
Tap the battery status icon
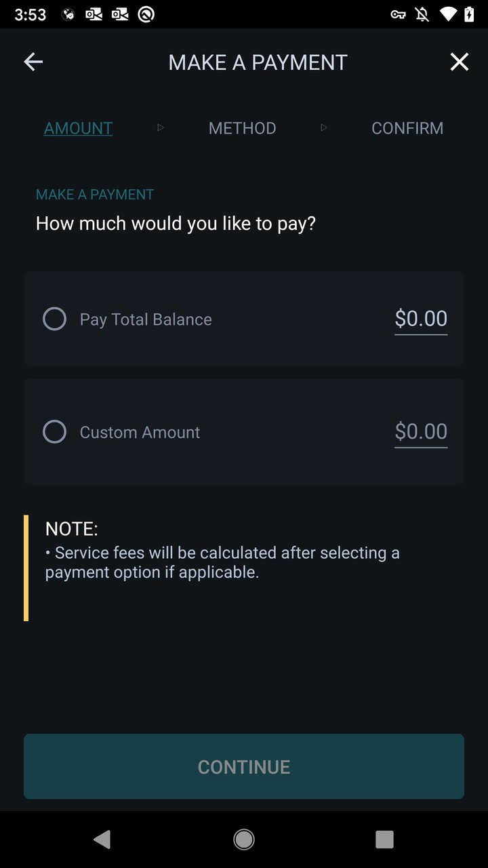(469, 14)
